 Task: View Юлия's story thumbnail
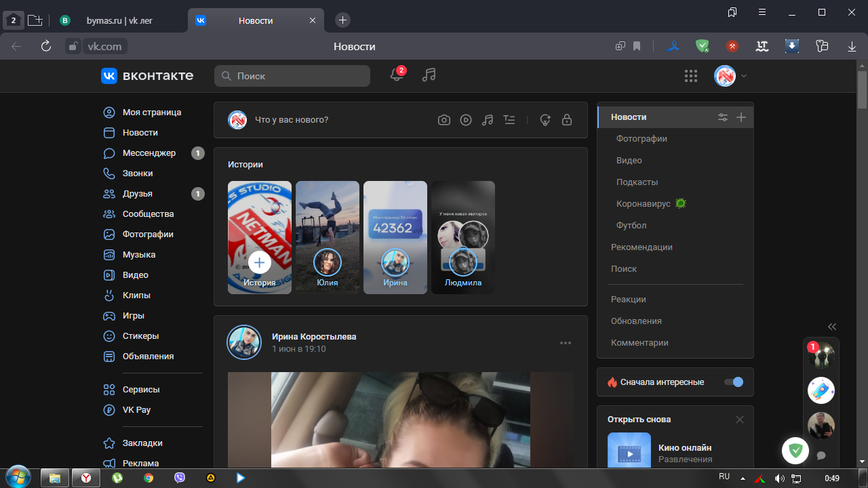328,237
